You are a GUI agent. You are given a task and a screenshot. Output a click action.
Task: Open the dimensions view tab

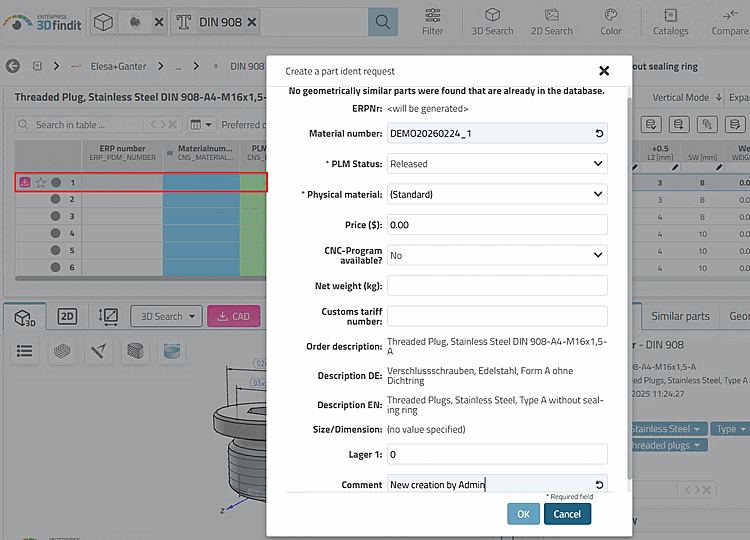click(108, 317)
